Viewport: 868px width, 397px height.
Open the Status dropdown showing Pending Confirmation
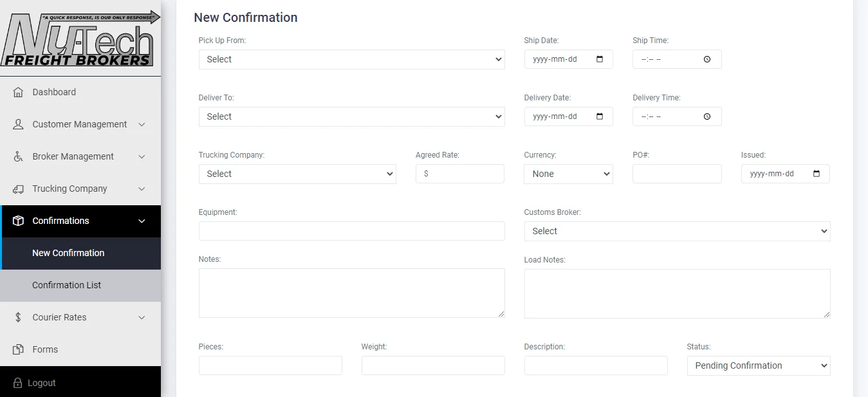758,365
